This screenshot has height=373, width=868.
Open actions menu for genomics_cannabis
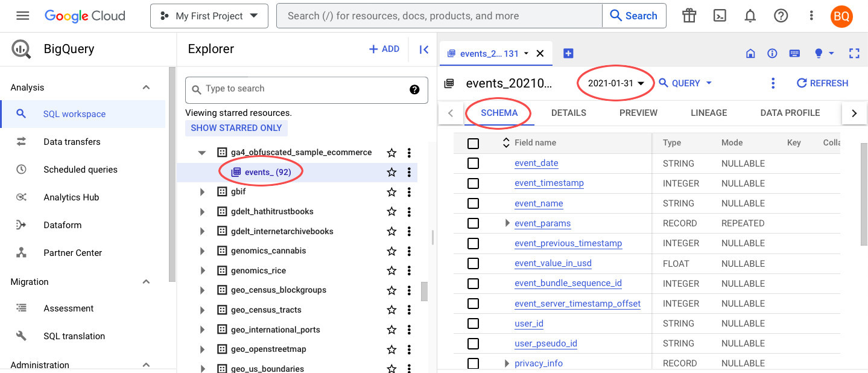coord(409,251)
